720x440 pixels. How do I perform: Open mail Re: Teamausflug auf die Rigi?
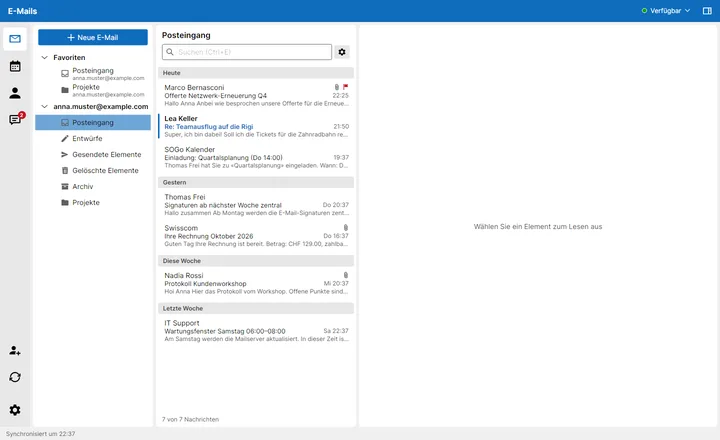click(256, 126)
